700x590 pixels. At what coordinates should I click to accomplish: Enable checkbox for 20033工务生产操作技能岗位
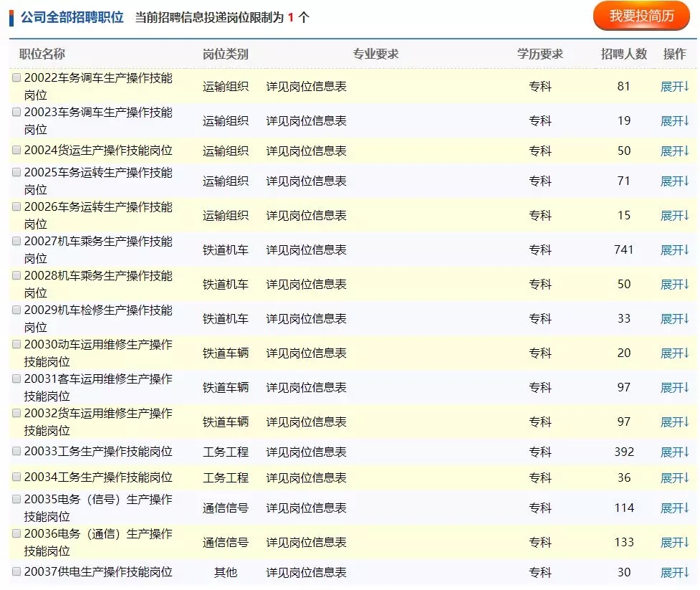[x=16, y=451]
